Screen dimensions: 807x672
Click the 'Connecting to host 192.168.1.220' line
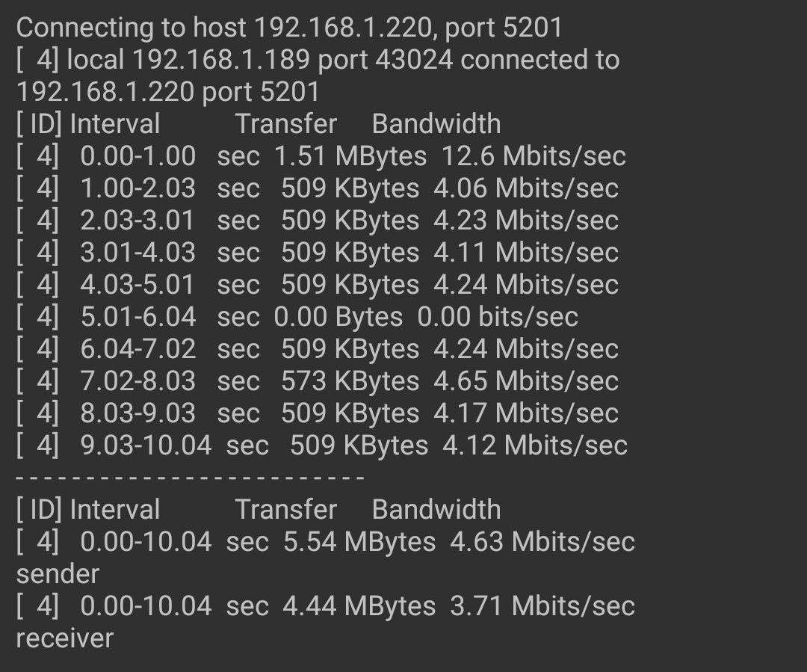[x=289, y=28]
